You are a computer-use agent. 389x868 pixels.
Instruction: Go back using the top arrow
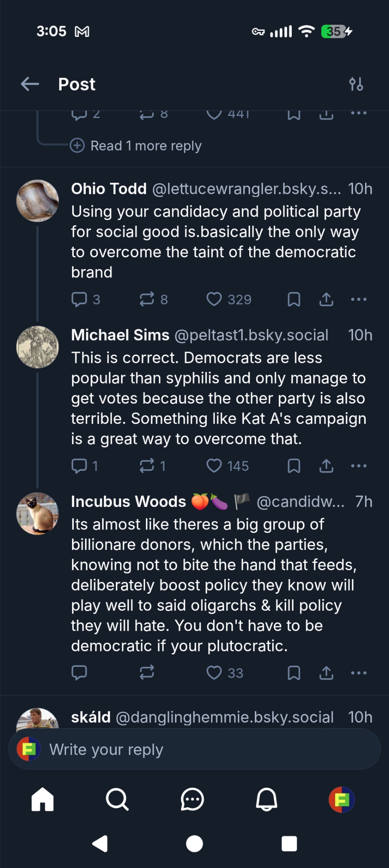pyautogui.click(x=30, y=84)
